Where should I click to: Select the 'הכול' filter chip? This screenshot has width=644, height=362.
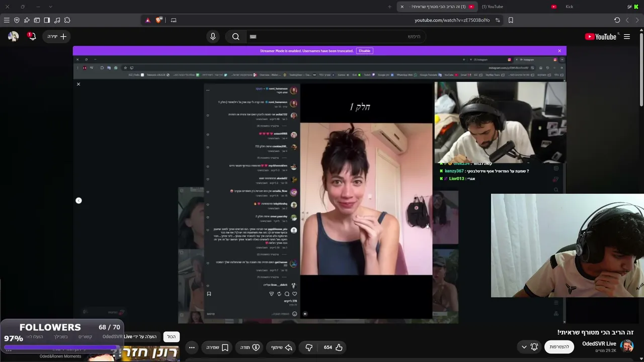coord(172,337)
